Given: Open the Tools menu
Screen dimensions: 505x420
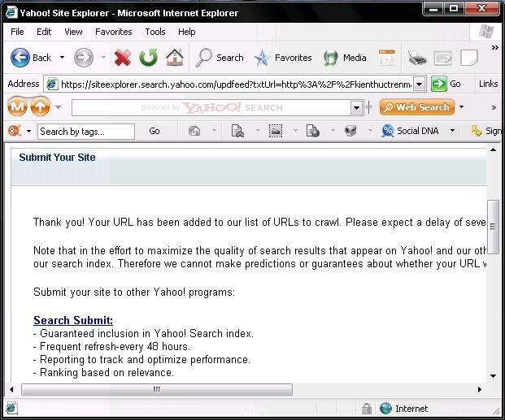Looking at the screenshot, I should (155, 32).
